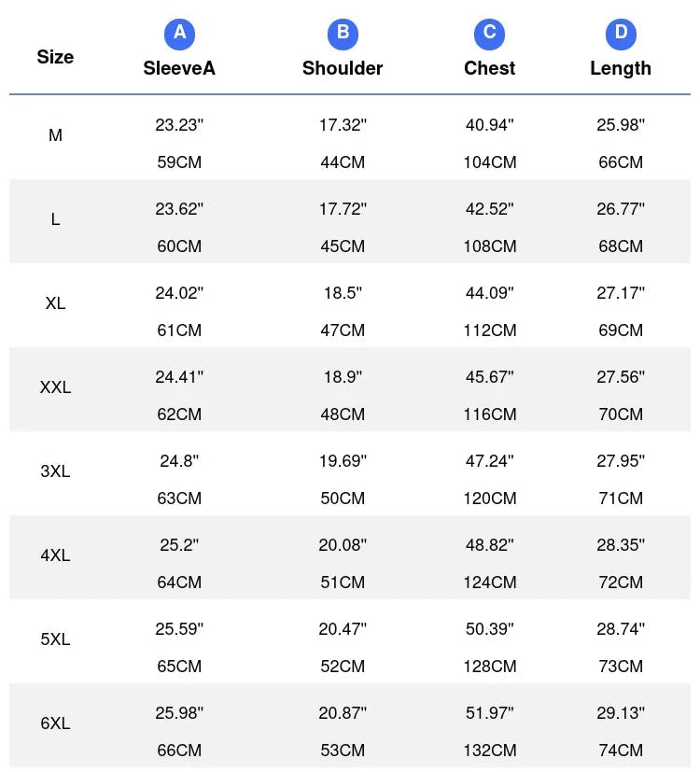Screen dimensions: 700x772
Task: Choose the 6XL size row label
Action: (x=55, y=723)
